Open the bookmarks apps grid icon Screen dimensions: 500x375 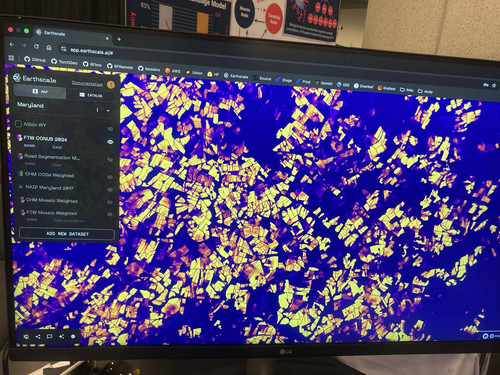pyautogui.click(x=11, y=58)
